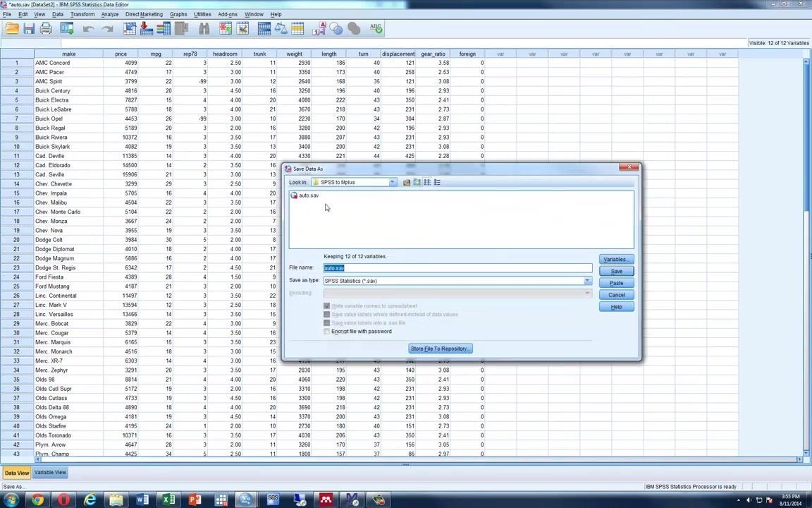Viewport: 812px width, 508px height.
Task: Open the Utilities menu
Action: [x=202, y=15]
